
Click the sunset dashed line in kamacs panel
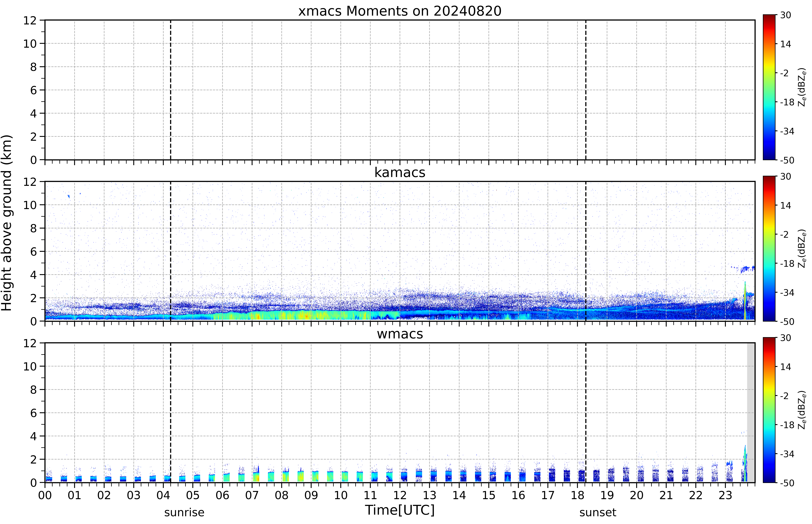586,251
